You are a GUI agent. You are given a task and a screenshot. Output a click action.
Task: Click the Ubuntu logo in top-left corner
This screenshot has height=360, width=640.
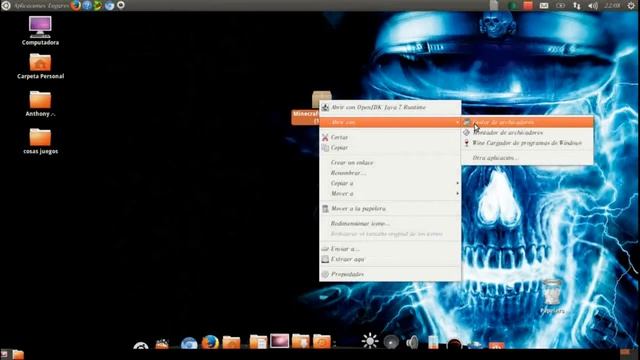(5, 5)
